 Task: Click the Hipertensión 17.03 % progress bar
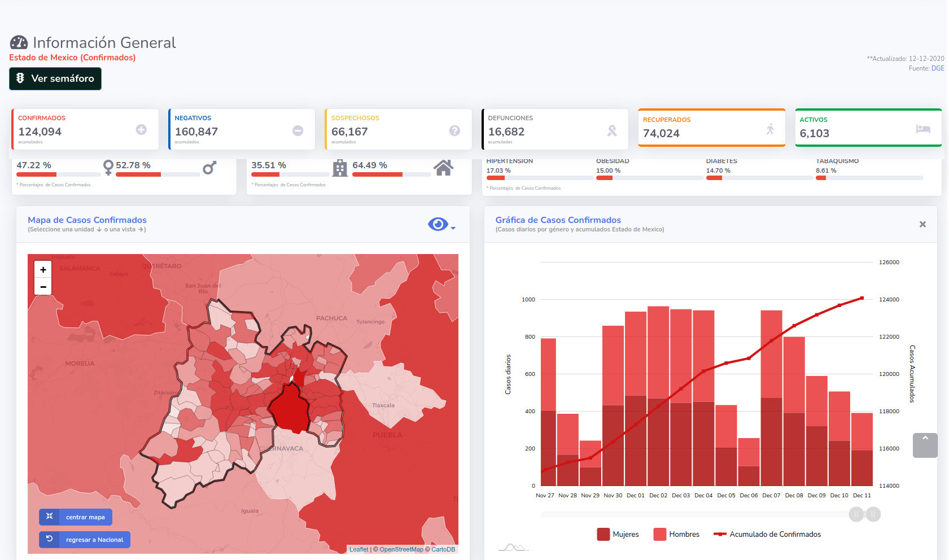pos(540,178)
